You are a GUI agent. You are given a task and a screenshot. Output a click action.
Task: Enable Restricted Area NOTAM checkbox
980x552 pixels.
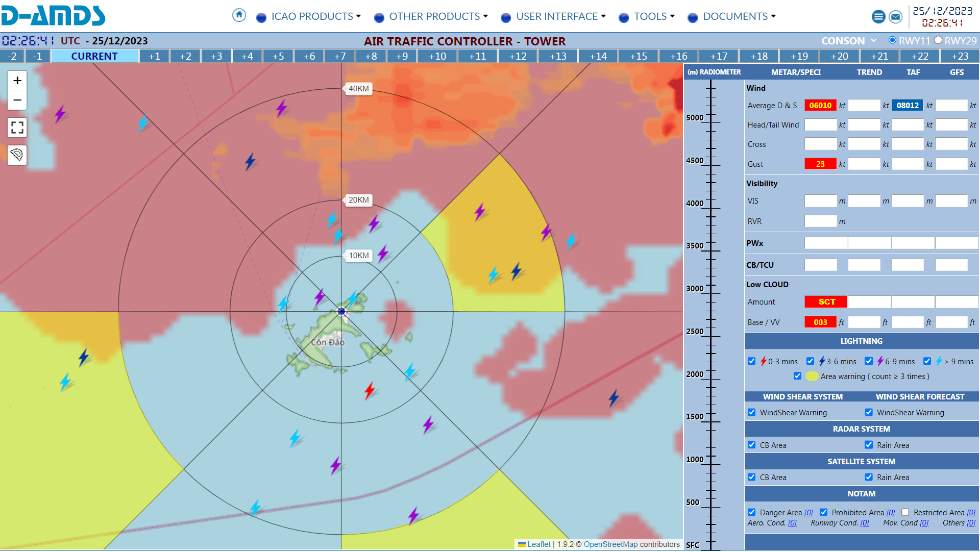click(905, 512)
